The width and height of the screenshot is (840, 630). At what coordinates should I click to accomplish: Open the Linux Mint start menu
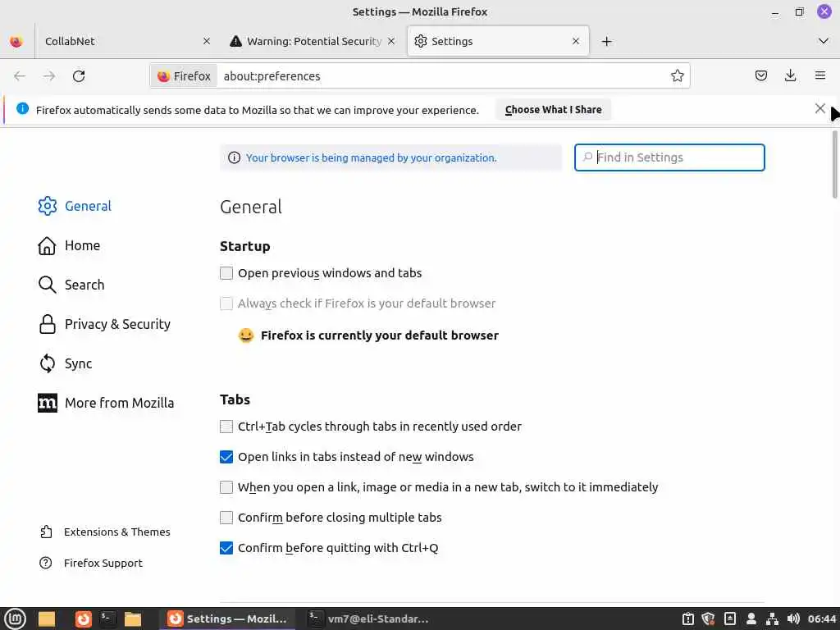[x=15, y=619]
